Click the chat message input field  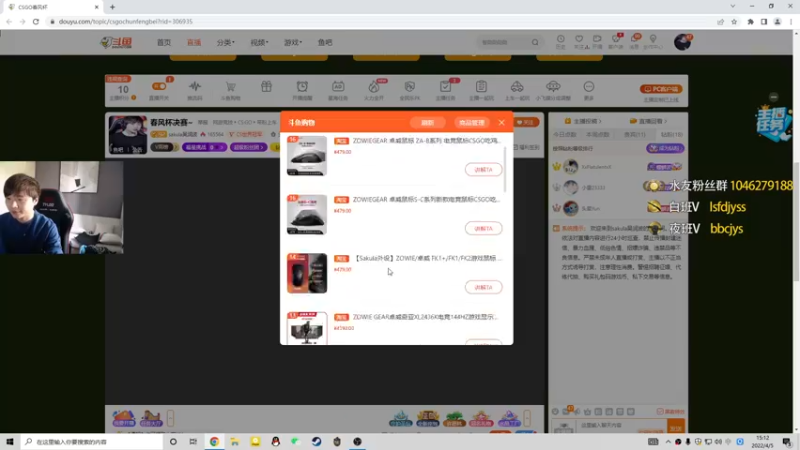click(x=622, y=427)
